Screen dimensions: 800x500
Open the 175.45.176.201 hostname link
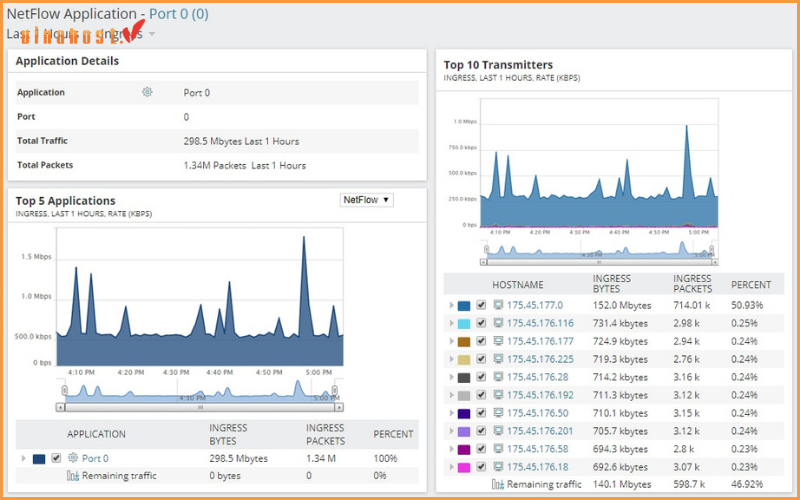[x=541, y=431]
